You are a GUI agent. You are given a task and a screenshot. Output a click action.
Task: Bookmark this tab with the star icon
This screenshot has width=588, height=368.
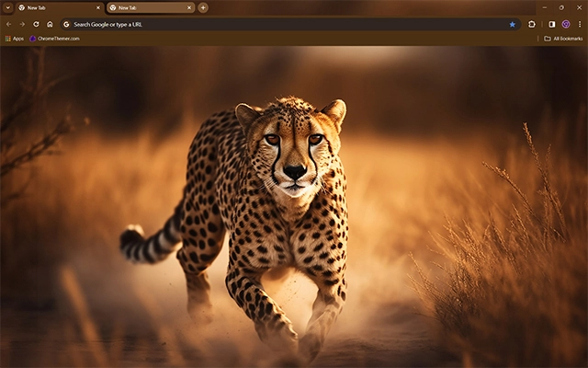[x=513, y=25]
